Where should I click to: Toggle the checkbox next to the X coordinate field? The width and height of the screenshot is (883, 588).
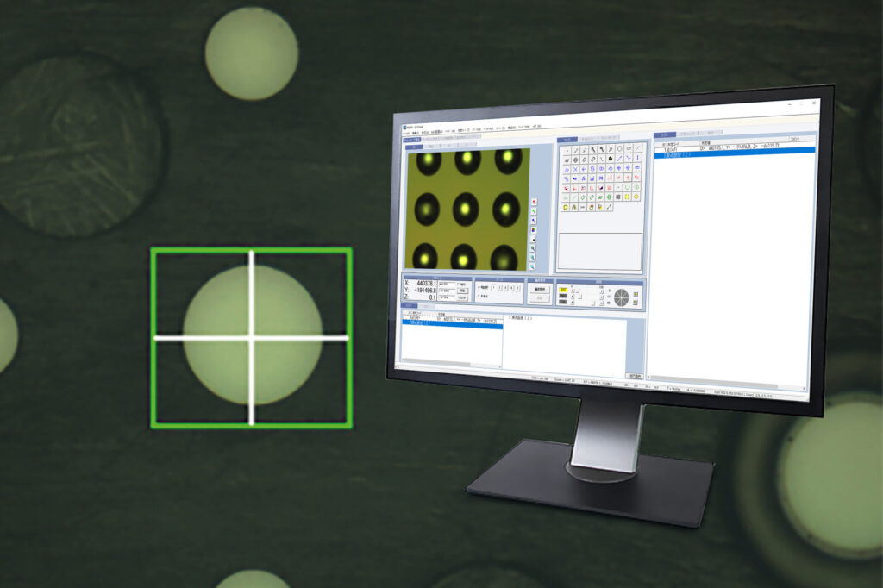pyautogui.click(x=459, y=283)
